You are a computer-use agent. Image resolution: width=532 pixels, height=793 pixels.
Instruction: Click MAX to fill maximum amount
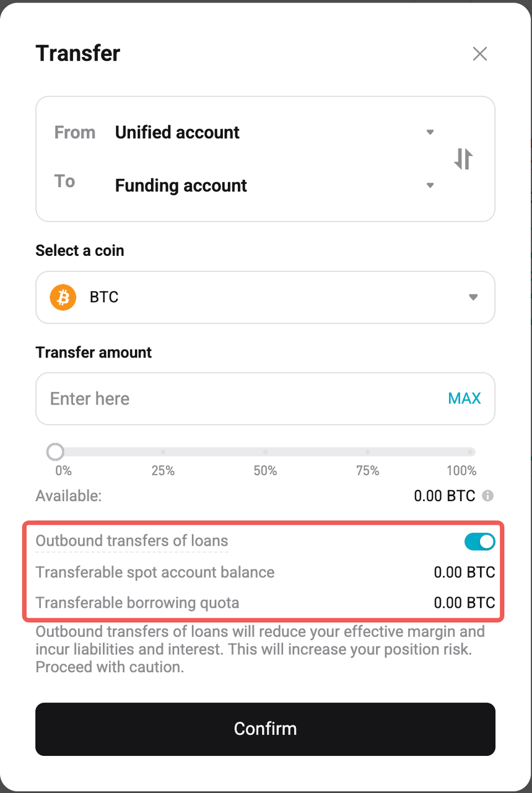[x=464, y=398]
